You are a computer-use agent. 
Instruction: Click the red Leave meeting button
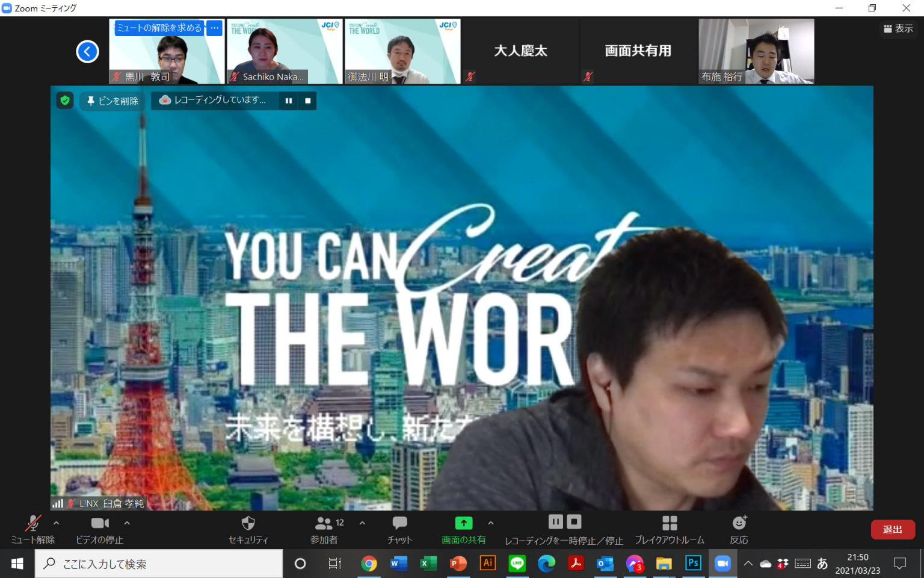(892, 529)
